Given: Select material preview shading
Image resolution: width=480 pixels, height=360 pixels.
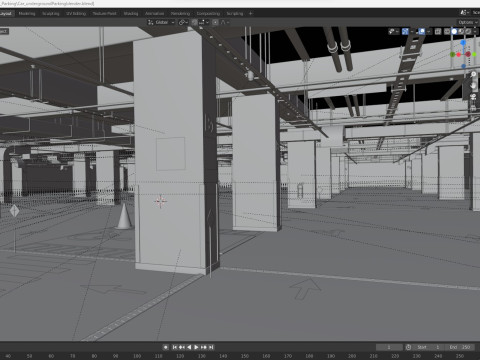Looking at the screenshot, I should [x=461, y=32].
